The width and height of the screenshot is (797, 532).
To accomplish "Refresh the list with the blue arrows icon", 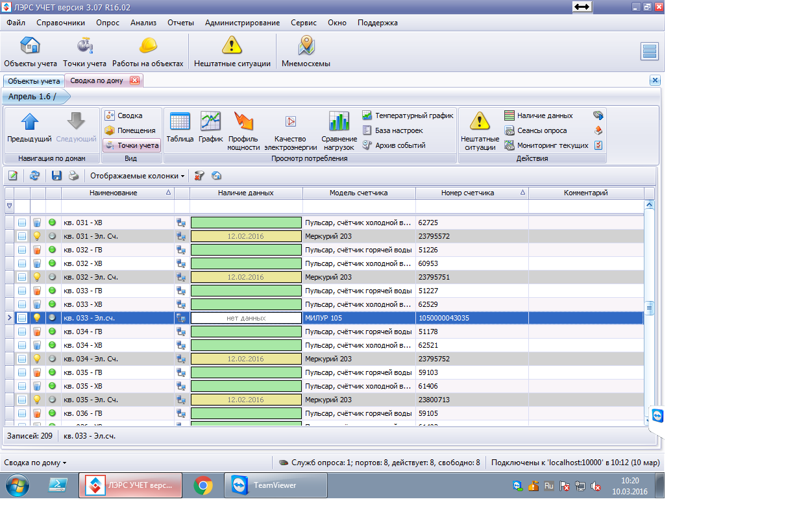I will point(35,176).
